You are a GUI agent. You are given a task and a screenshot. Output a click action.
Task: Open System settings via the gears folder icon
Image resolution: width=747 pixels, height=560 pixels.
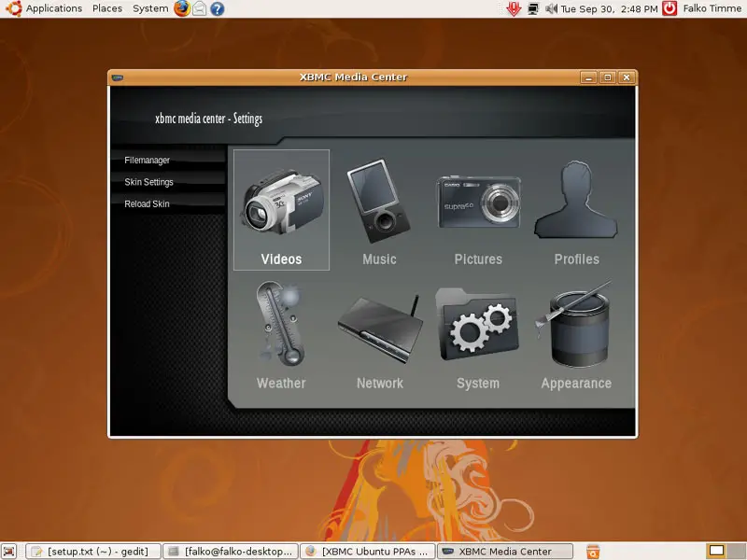pyautogui.click(x=477, y=324)
